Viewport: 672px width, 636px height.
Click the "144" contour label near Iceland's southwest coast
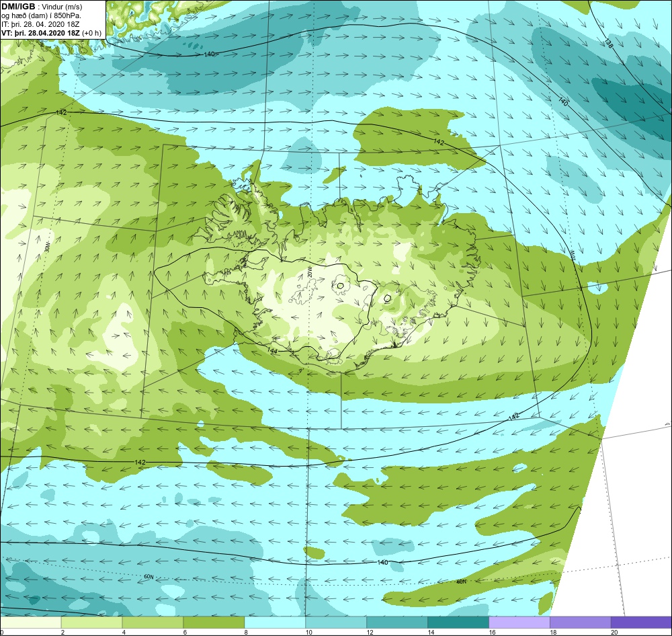pyautogui.click(x=272, y=350)
